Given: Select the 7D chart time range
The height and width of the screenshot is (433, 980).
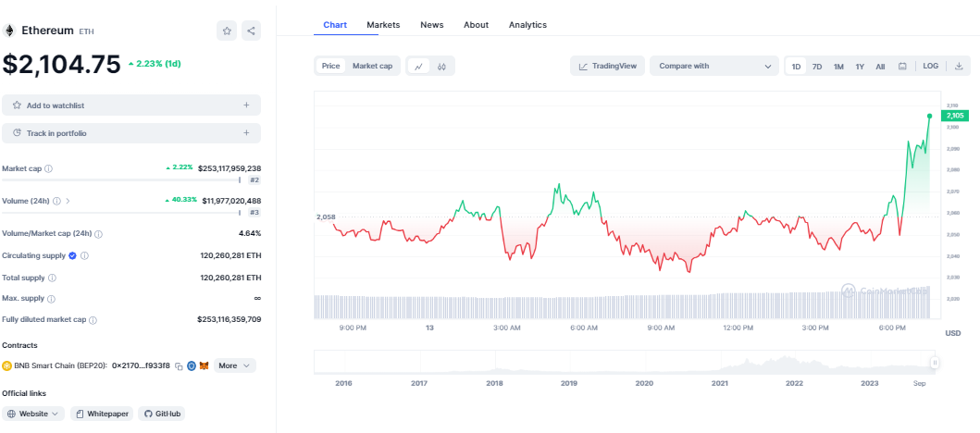Looking at the screenshot, I should tap(817, 66).
